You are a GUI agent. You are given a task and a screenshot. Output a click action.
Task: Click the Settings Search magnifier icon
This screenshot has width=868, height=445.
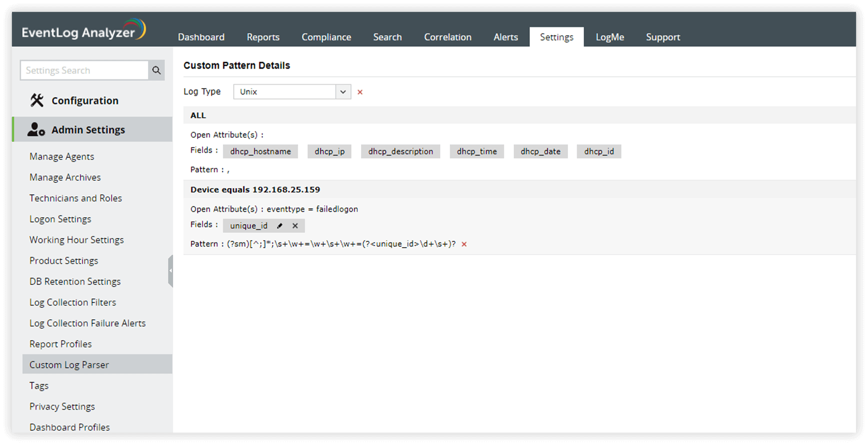157,70
